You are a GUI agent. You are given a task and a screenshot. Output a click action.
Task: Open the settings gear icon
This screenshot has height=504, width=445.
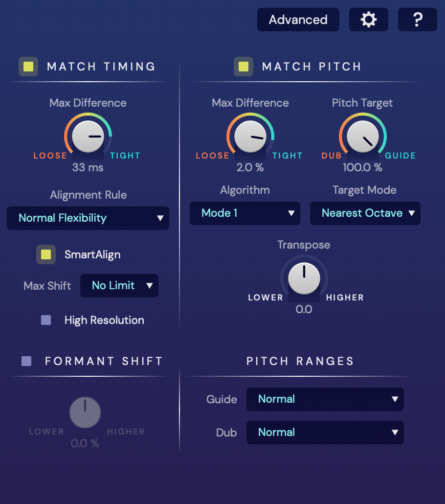point(368,20)
